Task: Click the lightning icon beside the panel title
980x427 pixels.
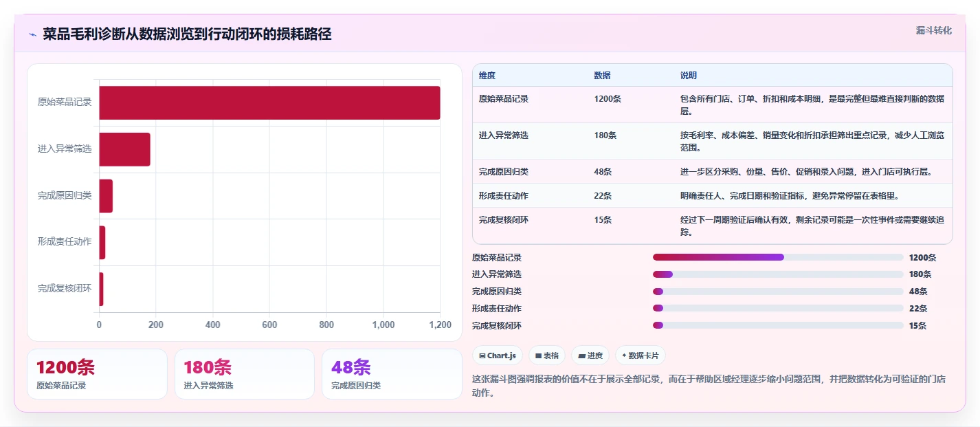Action: pyautogui.click(x=32, y=34)
